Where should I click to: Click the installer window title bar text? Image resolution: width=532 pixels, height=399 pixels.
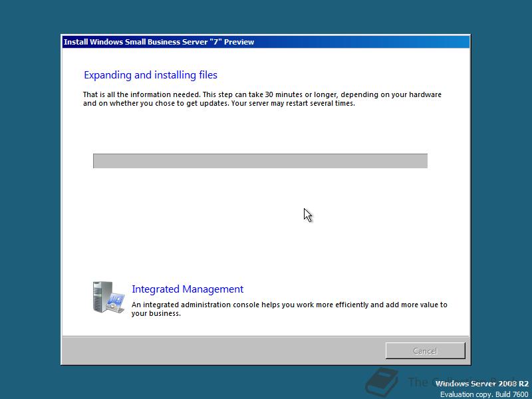(x=159, y=42)
